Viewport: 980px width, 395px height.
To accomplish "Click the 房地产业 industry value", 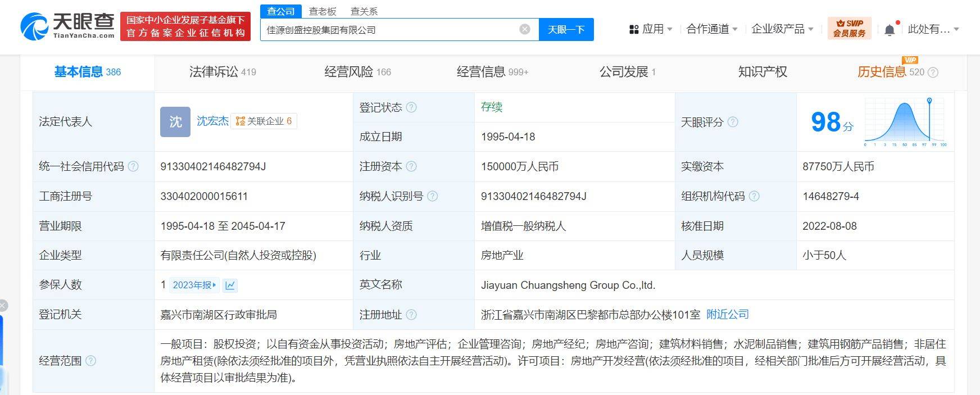I will click(502, 255).
